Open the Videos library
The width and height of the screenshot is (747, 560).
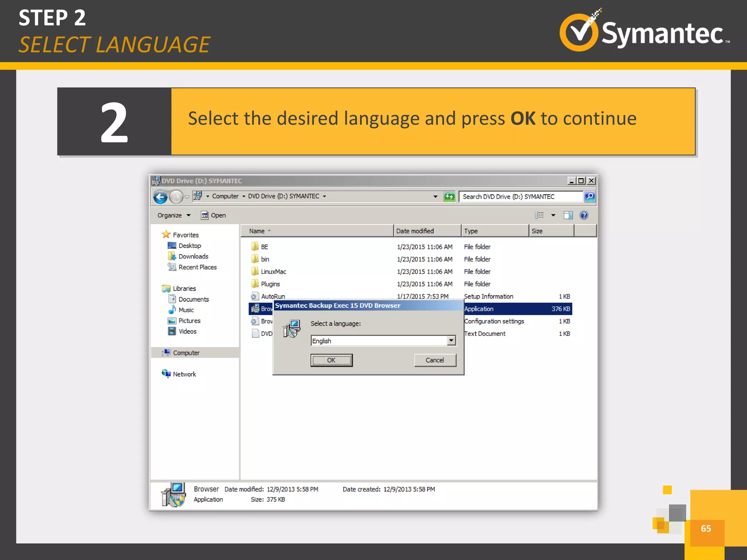coord(187,331)
